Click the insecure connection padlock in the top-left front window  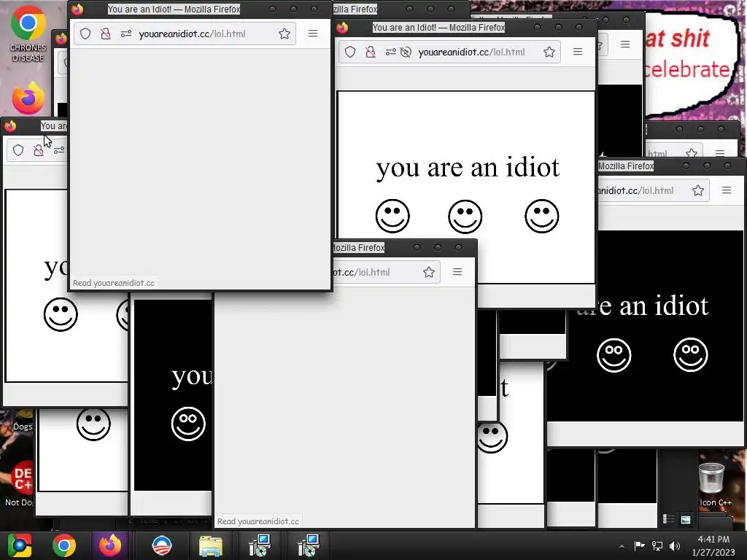click(x=106, y=34)
